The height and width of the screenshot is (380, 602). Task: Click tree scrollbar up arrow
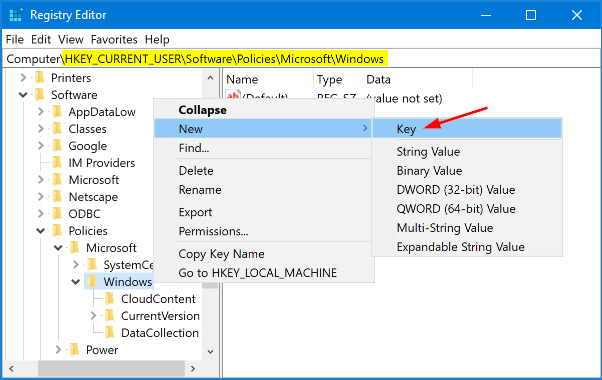[x=210, y=78]
